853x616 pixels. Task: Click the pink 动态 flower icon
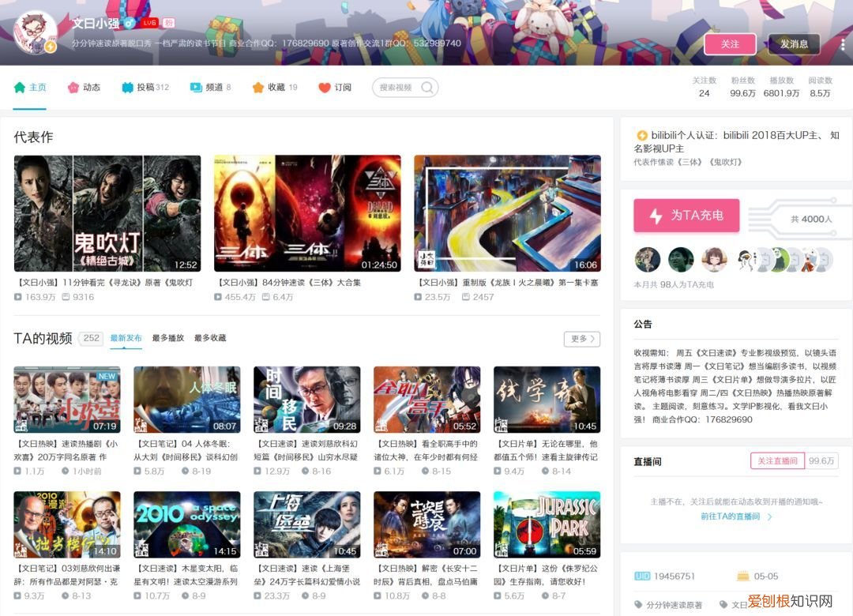coord(73,87)
